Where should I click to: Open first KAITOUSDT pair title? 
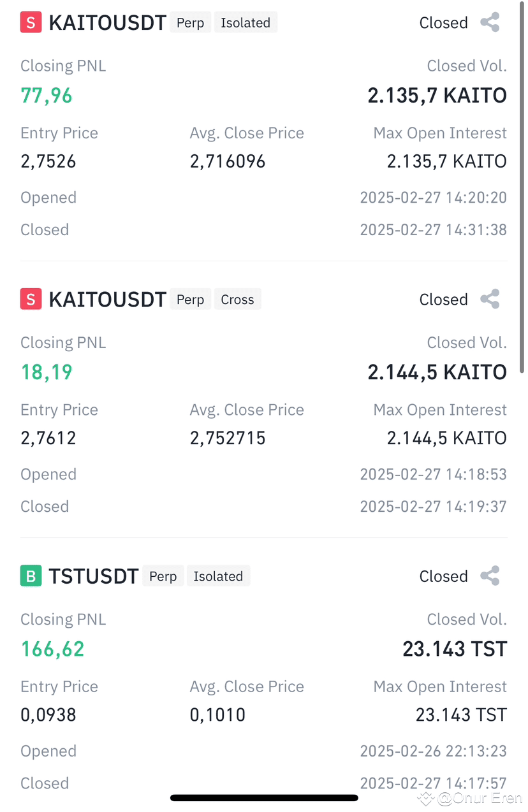[x=107, y=23]
